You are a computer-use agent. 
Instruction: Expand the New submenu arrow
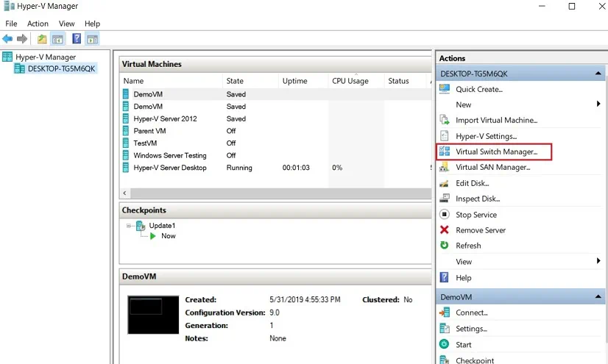(598, 104)
